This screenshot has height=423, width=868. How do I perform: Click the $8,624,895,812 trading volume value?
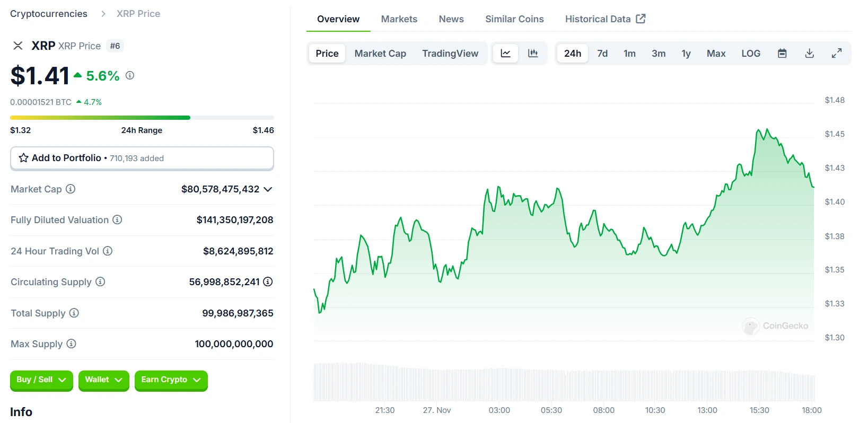tap(238, 251)
